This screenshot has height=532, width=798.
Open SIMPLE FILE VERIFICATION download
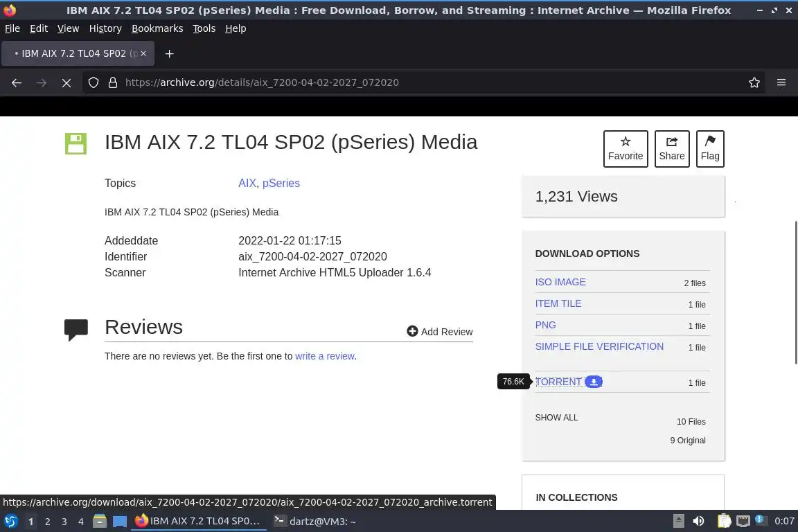(x=599, y=346)
